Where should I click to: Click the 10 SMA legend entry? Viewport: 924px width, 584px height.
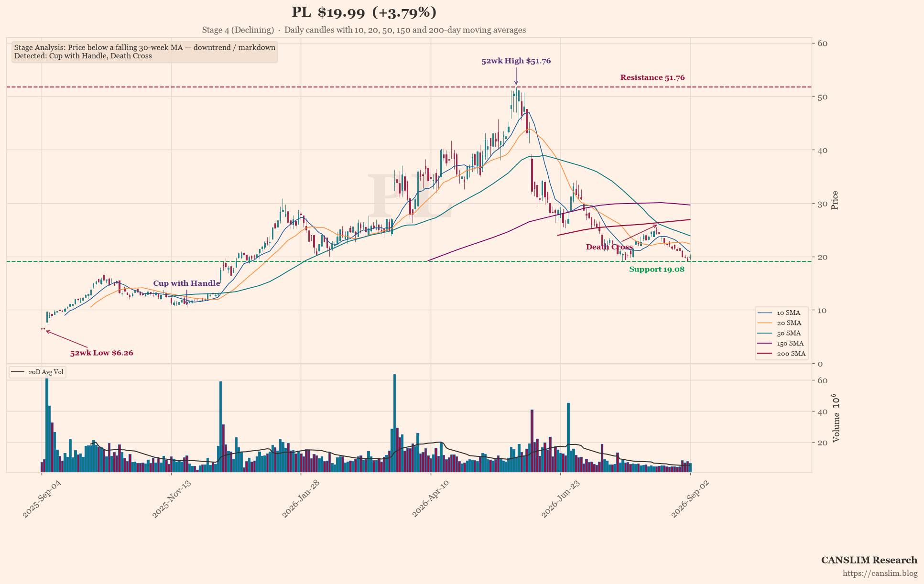pos(782,313)
